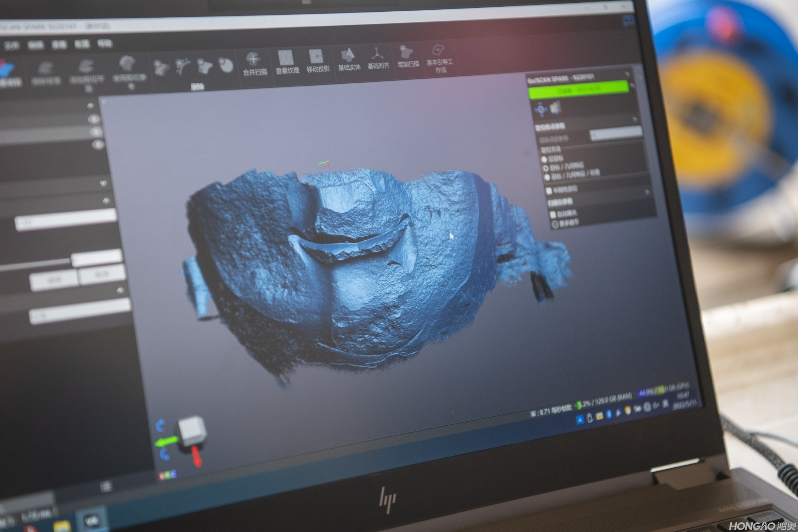The height and width of the screenshot is (532, 798).
Task: Tick the 自动曝光 auto exposure checkbox
Action: (553, 215)
